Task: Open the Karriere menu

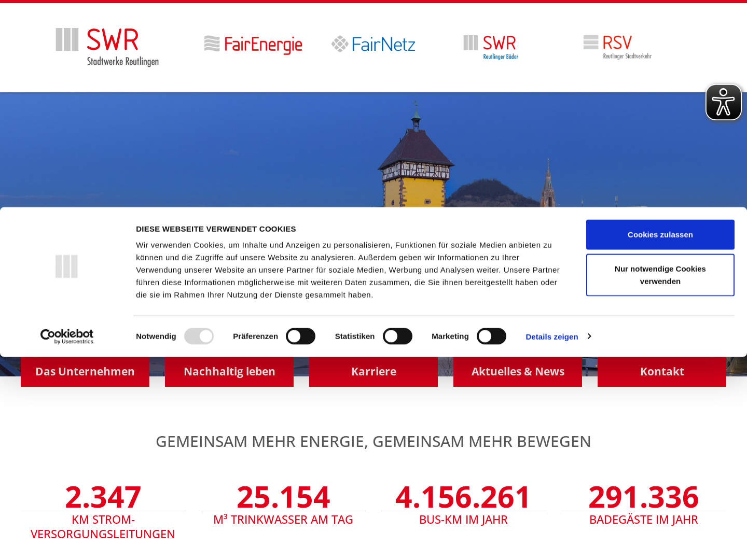Action: pos(374,371)
